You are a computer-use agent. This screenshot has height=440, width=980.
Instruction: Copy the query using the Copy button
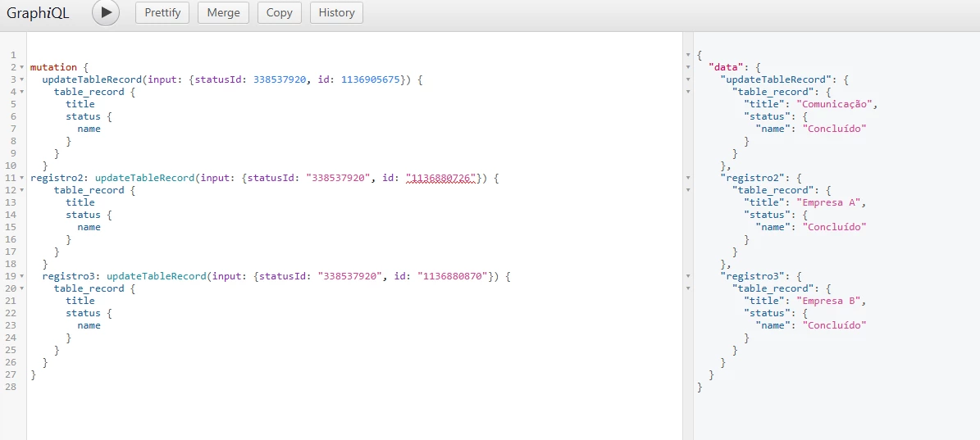280,12
